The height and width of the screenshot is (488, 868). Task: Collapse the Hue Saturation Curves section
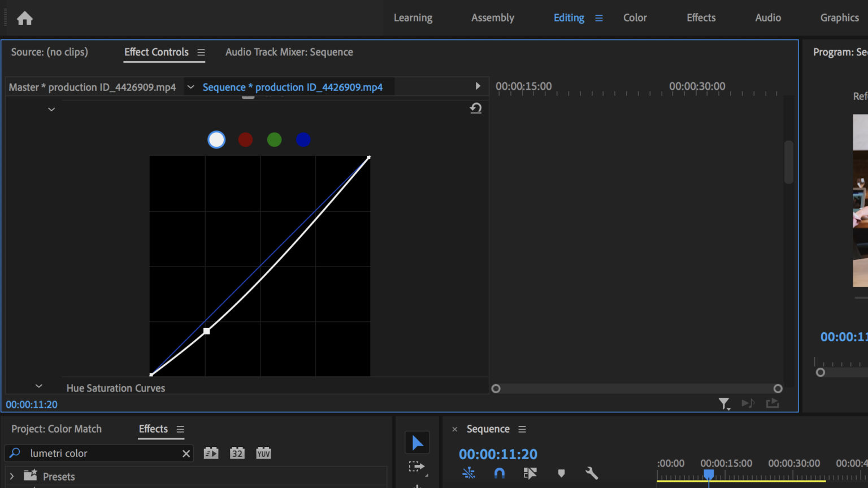point(38,386)
